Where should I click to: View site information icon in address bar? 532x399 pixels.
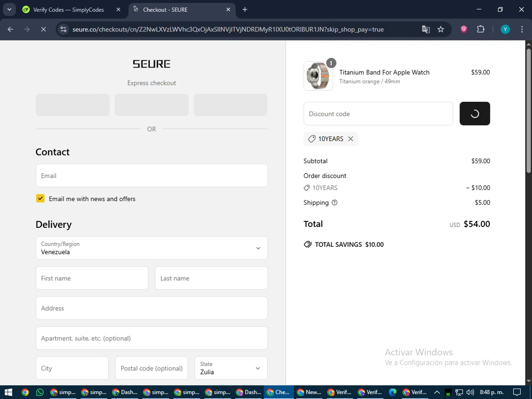[63, 29]
